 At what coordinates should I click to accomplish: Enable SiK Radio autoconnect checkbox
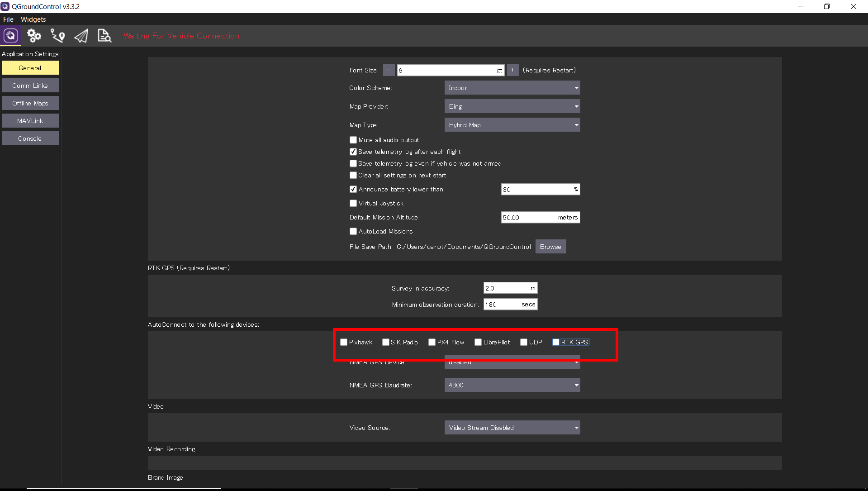[386, 342]
